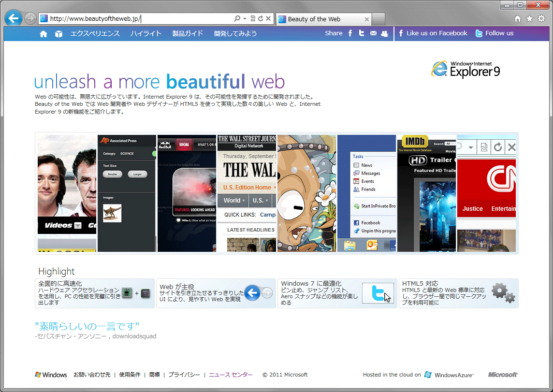Open Favorites star icon
Screen dimensions: 553x392
click(x=529, y=19)
